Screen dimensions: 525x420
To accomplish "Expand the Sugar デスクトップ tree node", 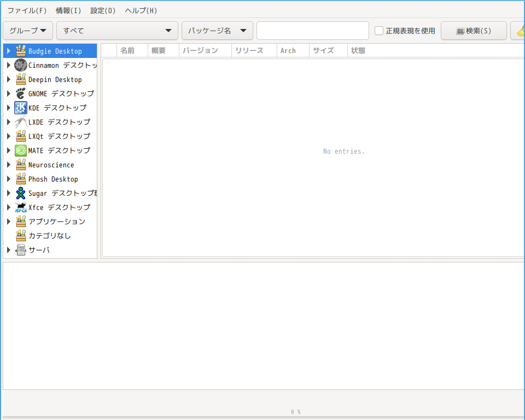I will pos(9,193).
